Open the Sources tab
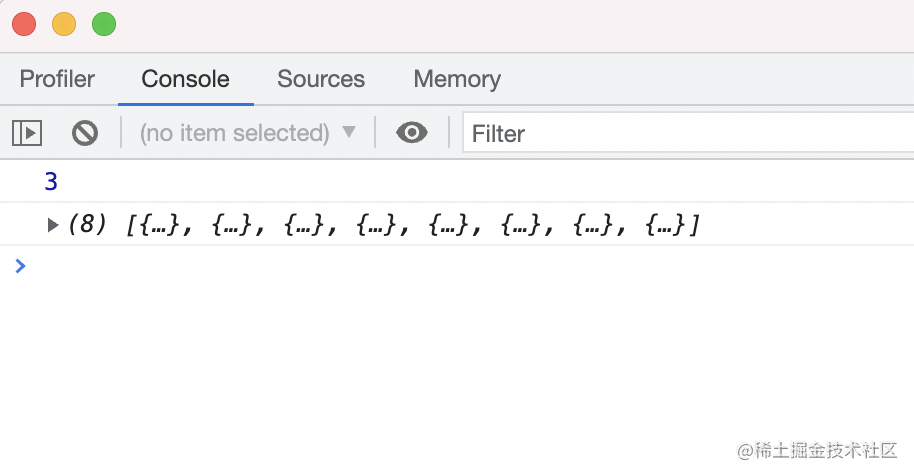The image size is (914, 476). coord(321,79)
